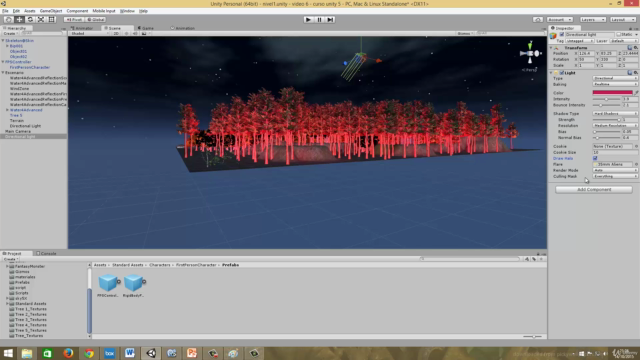The height and width of the screenshot is (360, 640).
Task: Adjust the Intensity slider
Action: pyautogui.click(x=607, y=99)
